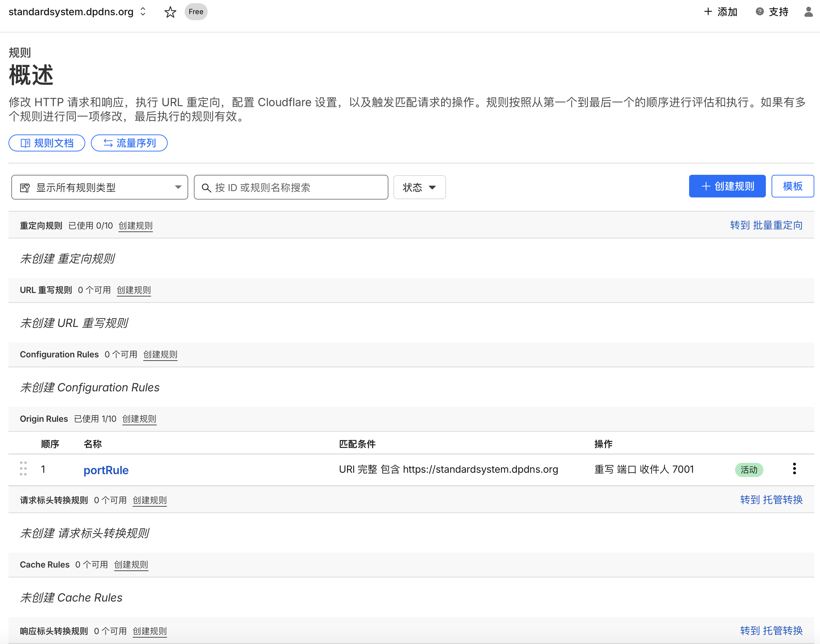The image size is (820, 644).
Task: Click drag handle of portRule row
Action: coord(23,469)
